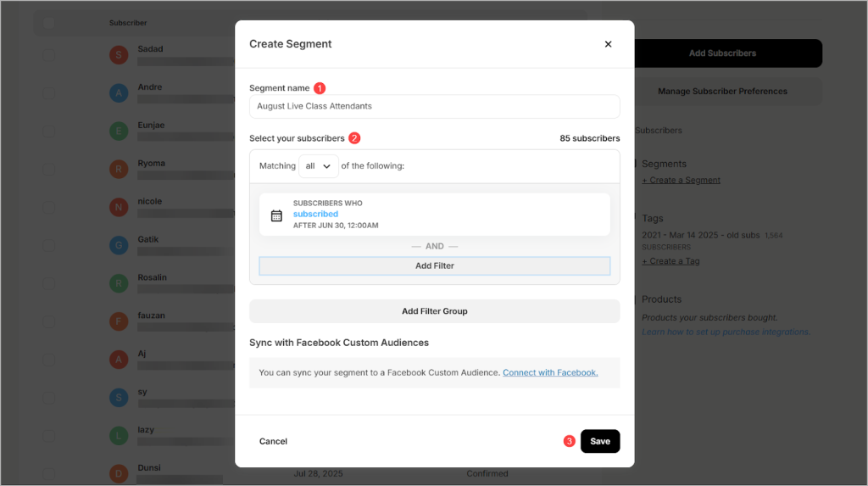This screenshot has width=868, height=486.
Task: Close the Create Segment dialog
Action: click(608, 44)
